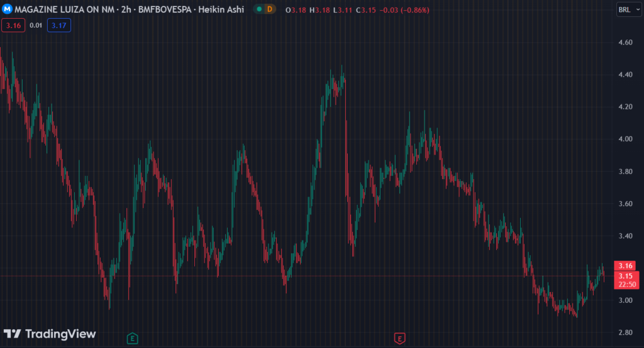Screen dimensions: 644x348
Task: Open the TradingView logo link
Action: [50, 334]
